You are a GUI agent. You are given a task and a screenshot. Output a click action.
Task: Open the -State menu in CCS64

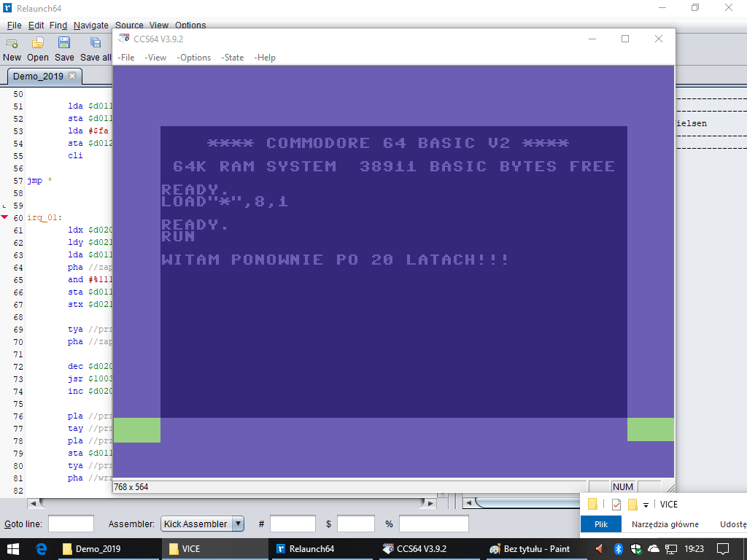tap(233, 58)
